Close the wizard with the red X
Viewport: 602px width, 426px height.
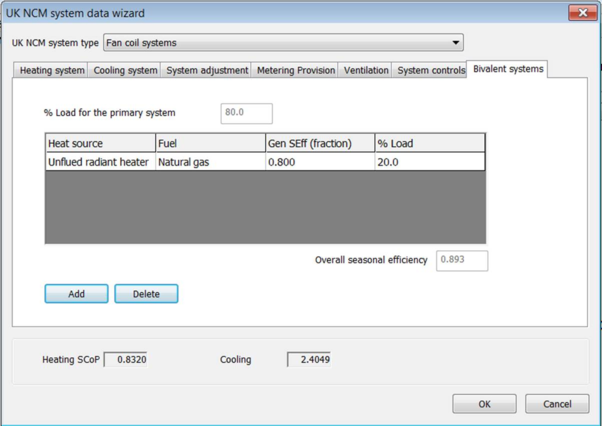pyautogui.click(x=581, y=13)
